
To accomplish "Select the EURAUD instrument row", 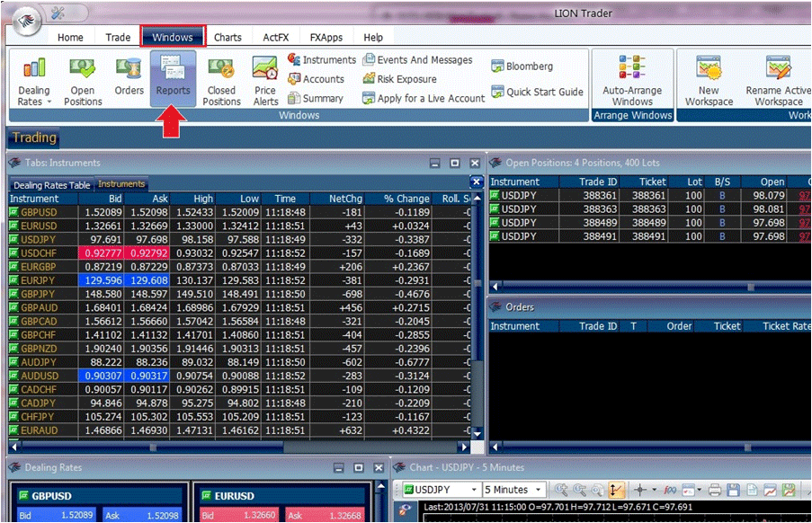I will coord(240,430).
